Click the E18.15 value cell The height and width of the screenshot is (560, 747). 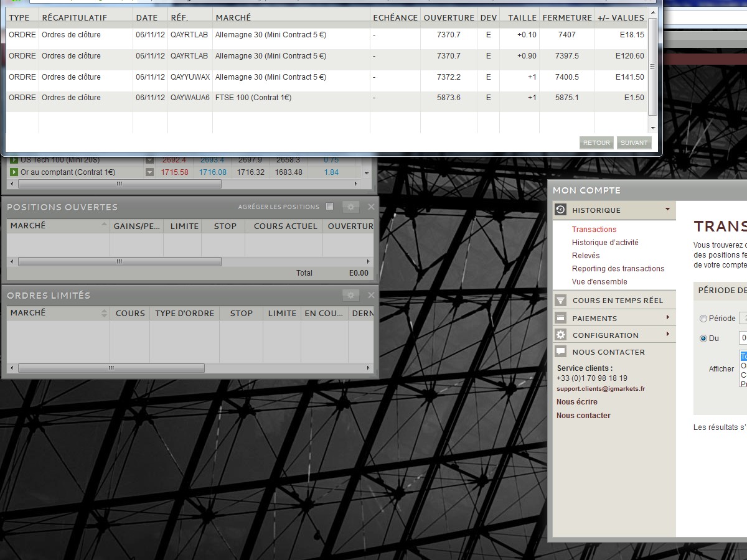[632, 35]
